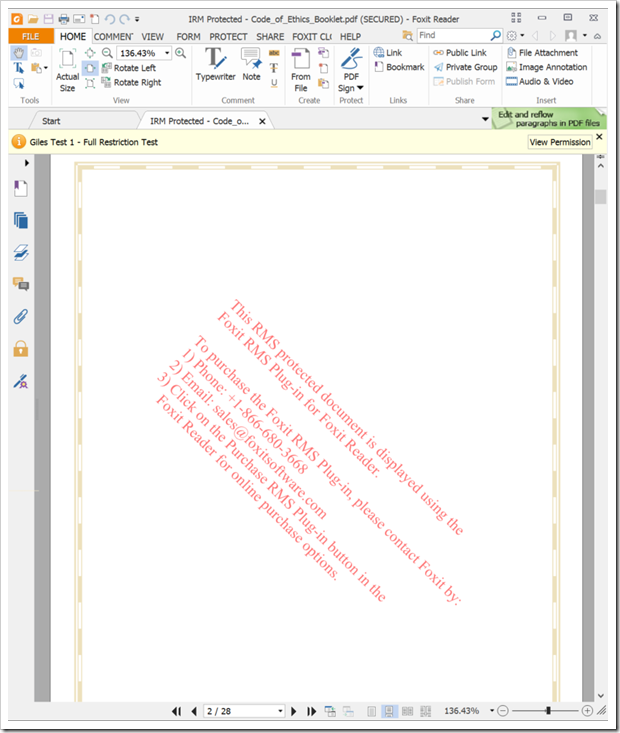This screenshot has width=620, height=733.
Task: Click the Note comment tool
Action: (251, 64)
